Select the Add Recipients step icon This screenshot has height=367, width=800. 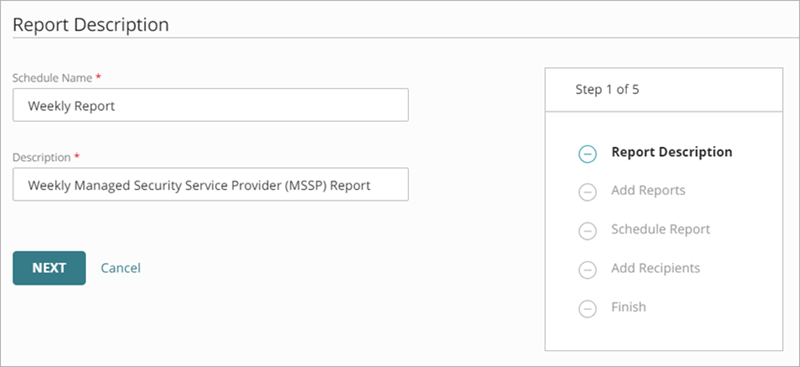click(x=587, y=270)
